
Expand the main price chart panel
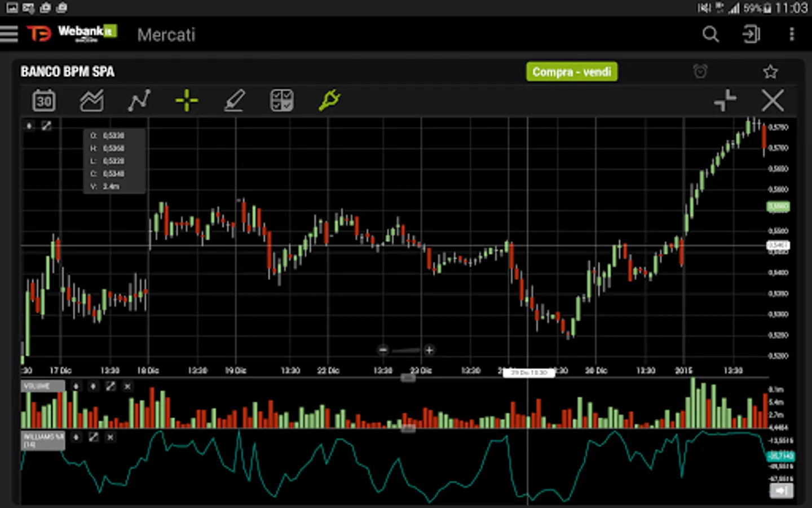tap(46, 125)
